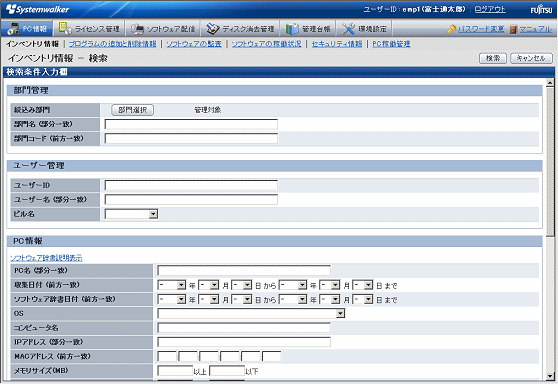Open セキュリティ情報 link
The image size is (558, 384).
point(337,44)
